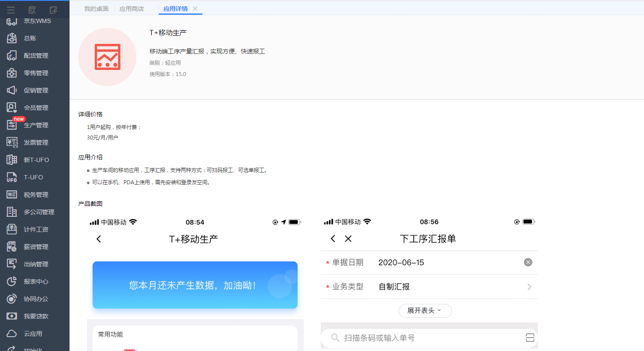
Task: Open 云应用 menu item
Action: pyautogui.click(x=33, y=334)
